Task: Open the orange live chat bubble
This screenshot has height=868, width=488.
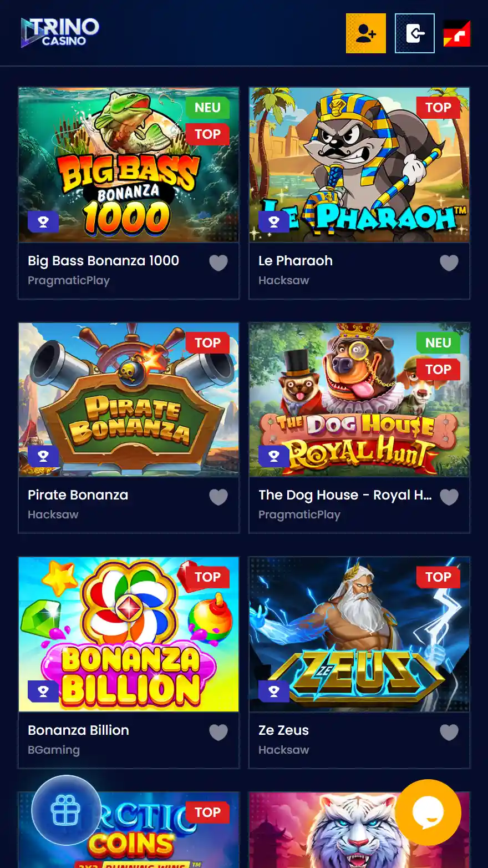Action: coord(428,813)
